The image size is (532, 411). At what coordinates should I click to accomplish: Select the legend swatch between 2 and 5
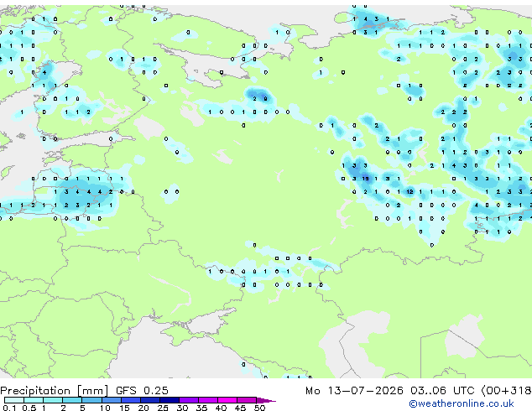coord(72,400)
